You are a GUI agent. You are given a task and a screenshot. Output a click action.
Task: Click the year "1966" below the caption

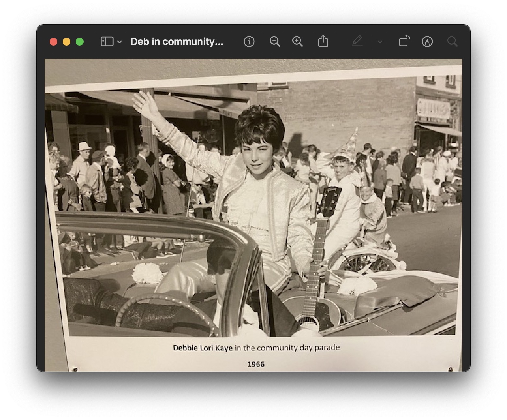(x=256, y=364)
